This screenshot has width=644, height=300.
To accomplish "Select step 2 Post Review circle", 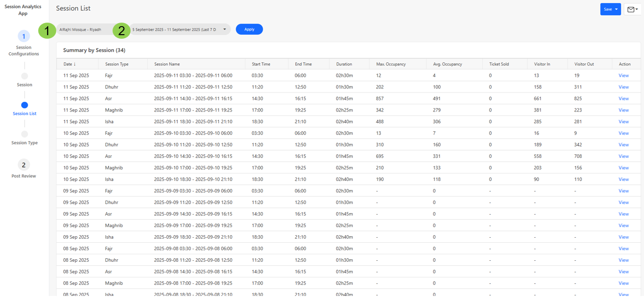I will pos(24,165).
